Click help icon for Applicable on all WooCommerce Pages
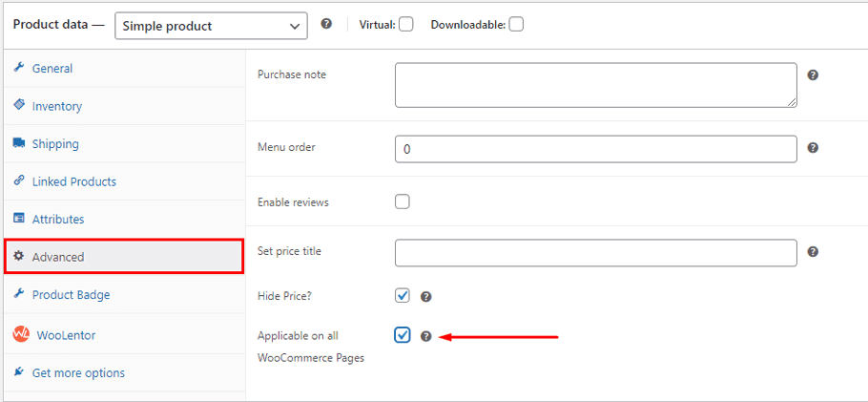The width and height of the screenshot is (868, 402). [x=425, y=336]
